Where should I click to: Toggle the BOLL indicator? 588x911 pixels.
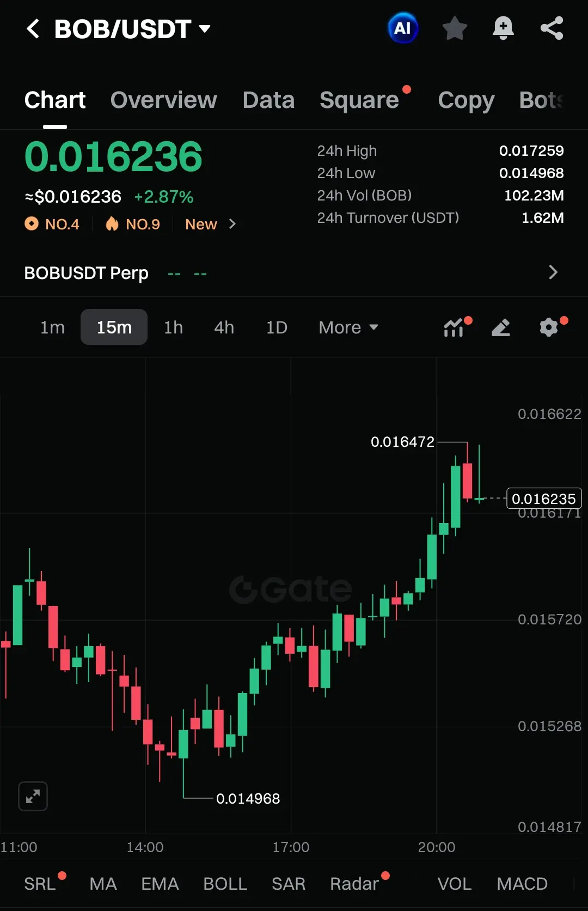pyautogui.click(x=225, y=884)
